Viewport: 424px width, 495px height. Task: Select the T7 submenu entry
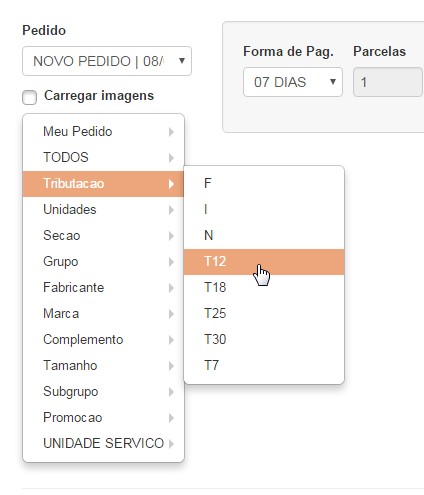click(264, 366)
